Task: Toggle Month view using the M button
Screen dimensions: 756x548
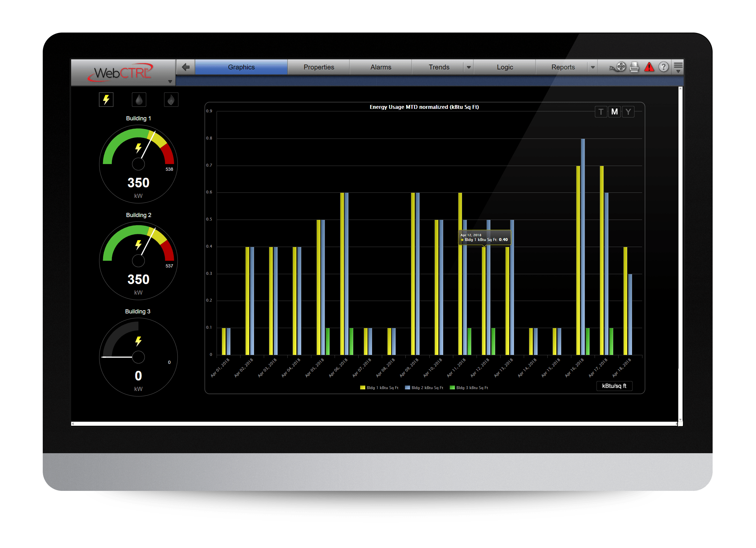Action: point(614,112)
